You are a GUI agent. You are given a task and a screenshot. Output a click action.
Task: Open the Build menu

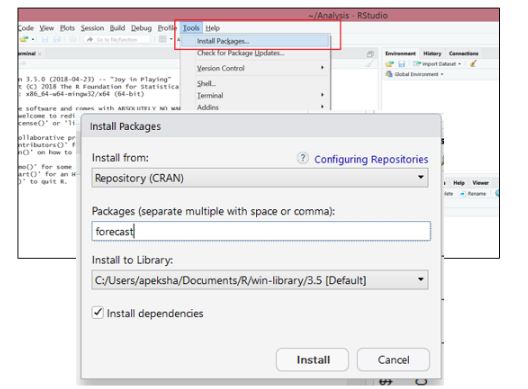tap(117, 28)
